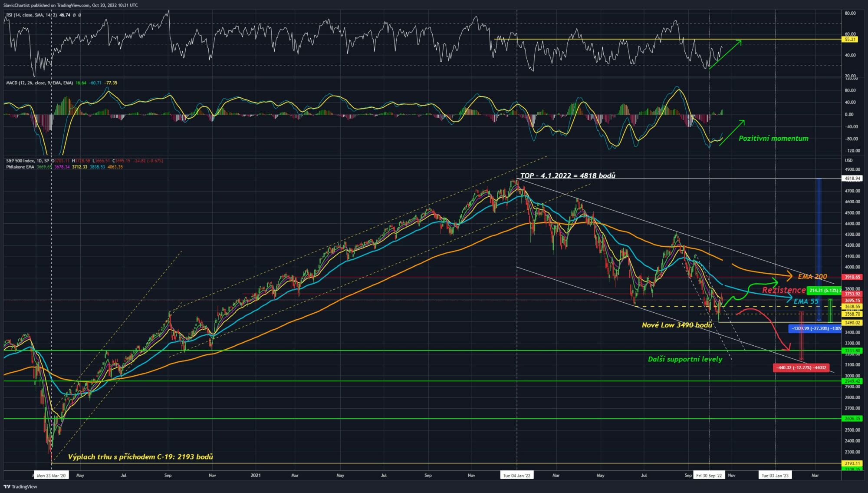Screen dimensions: 868x493
Task: Click the green 214.31 (6.13%) measurement label
Action: [824, 291]
